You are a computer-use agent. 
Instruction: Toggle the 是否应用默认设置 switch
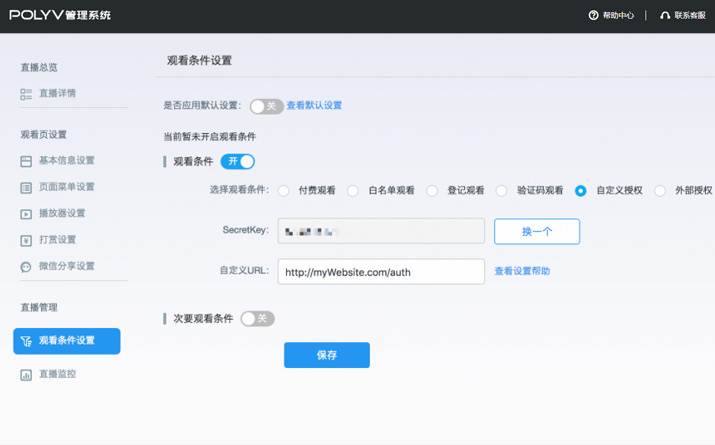pyautogui.click(x=266, y=106)
